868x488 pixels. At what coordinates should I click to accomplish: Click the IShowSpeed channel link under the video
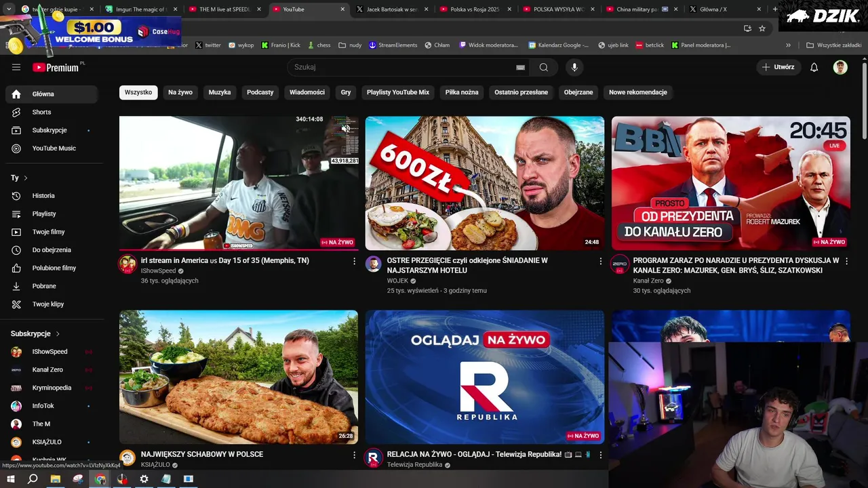158,270
